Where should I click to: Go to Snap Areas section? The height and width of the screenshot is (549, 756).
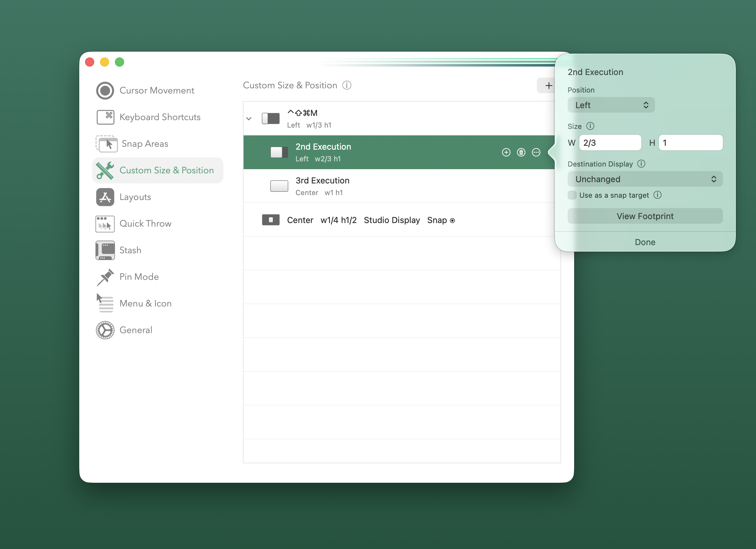pos(132,144)
